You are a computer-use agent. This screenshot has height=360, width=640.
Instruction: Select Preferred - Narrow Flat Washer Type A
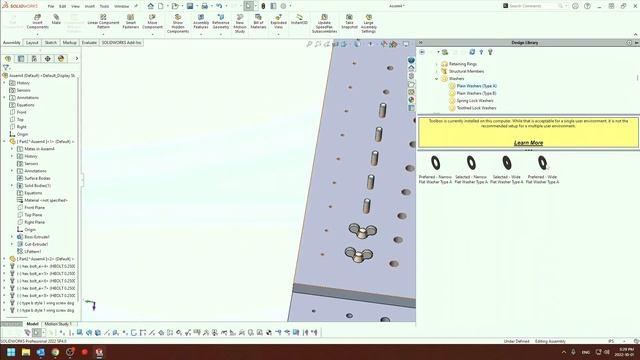[x=436, y=169]
